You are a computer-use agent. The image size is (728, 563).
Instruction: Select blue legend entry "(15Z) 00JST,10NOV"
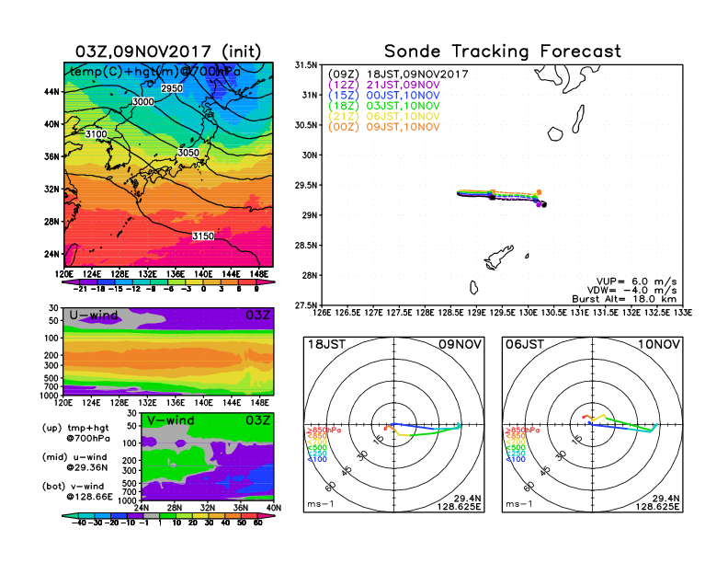(383, 96)
